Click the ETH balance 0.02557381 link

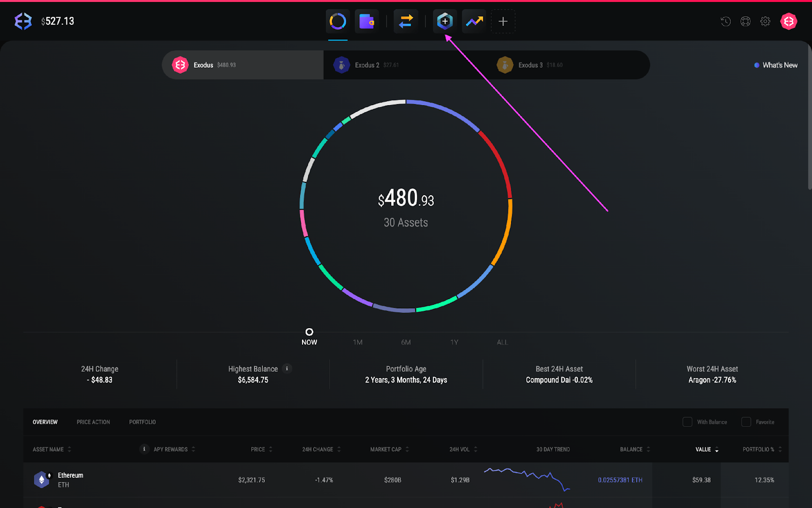pos(620,480)
